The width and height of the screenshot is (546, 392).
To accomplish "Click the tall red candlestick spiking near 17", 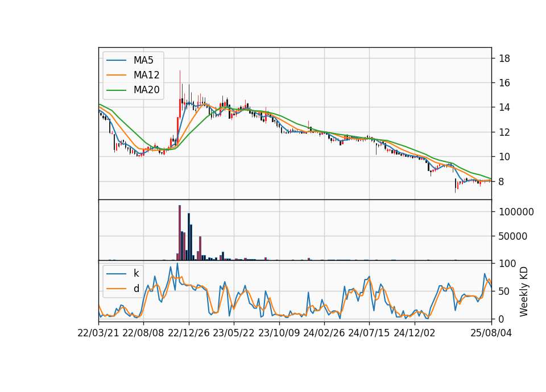I will 180,94.
